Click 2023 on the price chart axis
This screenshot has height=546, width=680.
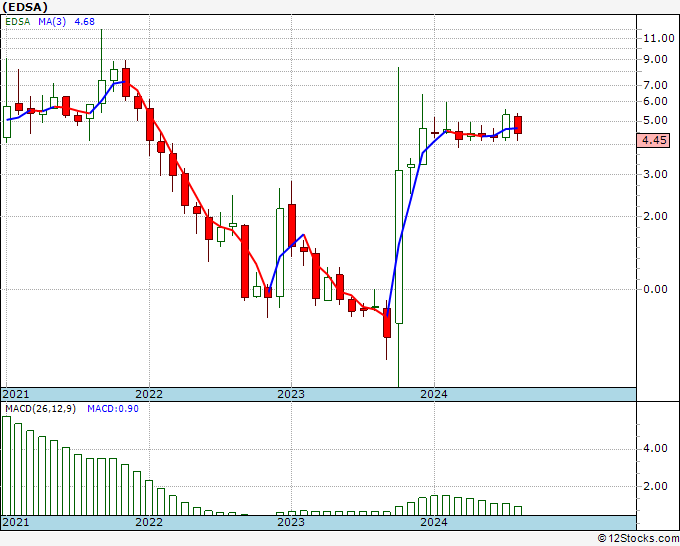tap(291, 394)
